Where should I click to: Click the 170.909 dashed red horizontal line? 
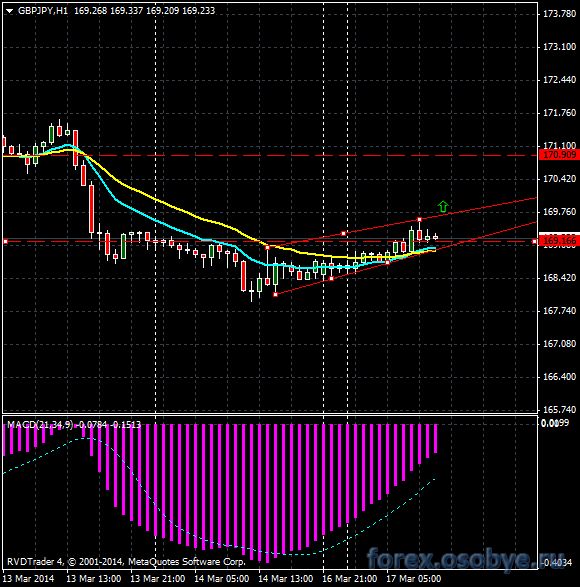click(x=270, y=155)
